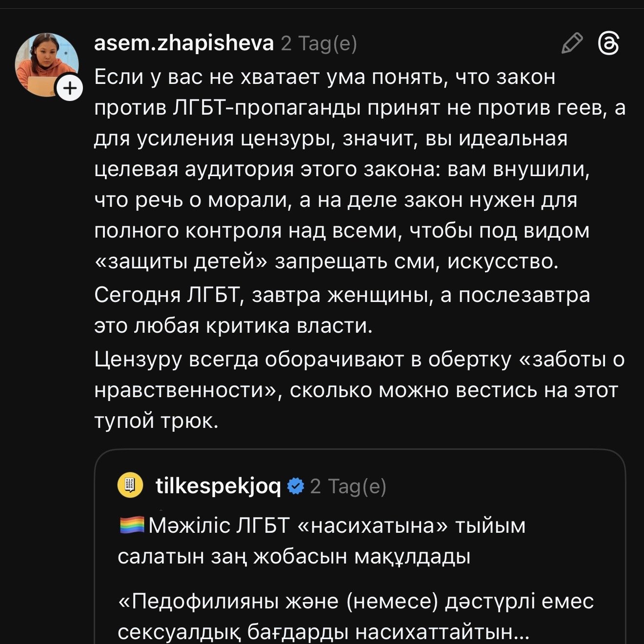Open the asem.zhapisheva username link

click(x=184, y=43)
